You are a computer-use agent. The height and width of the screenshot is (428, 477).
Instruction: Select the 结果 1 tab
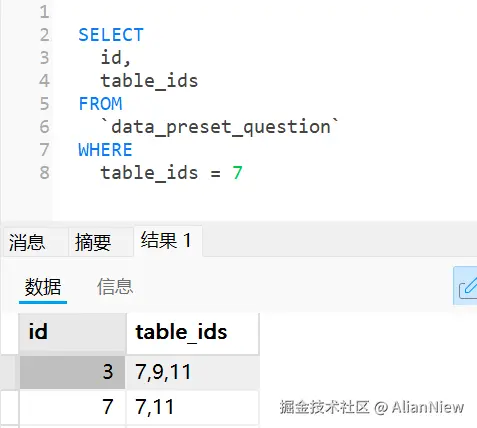pyautogui.click(x=168, y=241)
